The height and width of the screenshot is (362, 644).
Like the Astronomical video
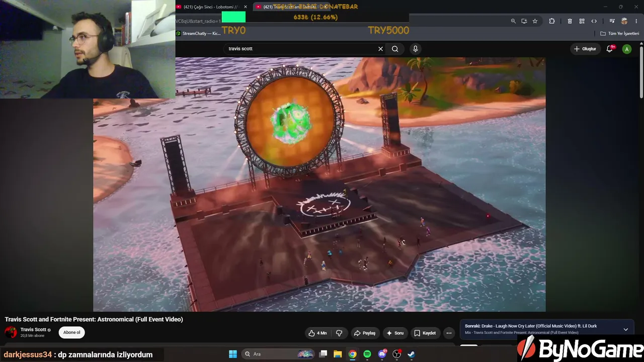(x=317, y=333)
